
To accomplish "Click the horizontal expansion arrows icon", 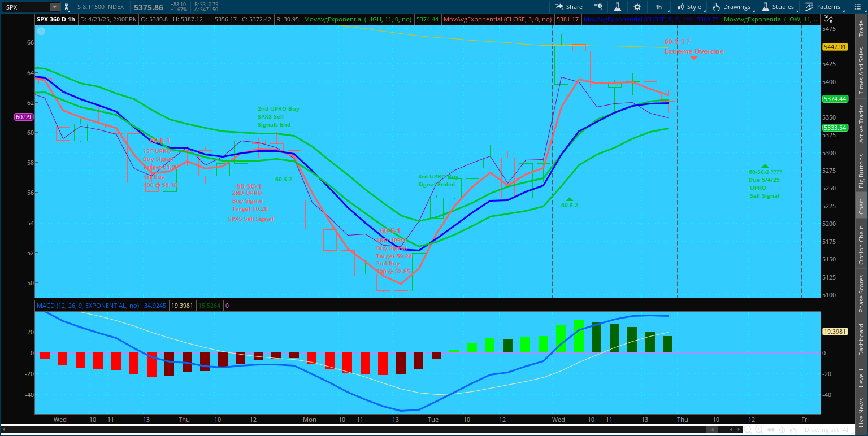I will click(x=771, y=430).
